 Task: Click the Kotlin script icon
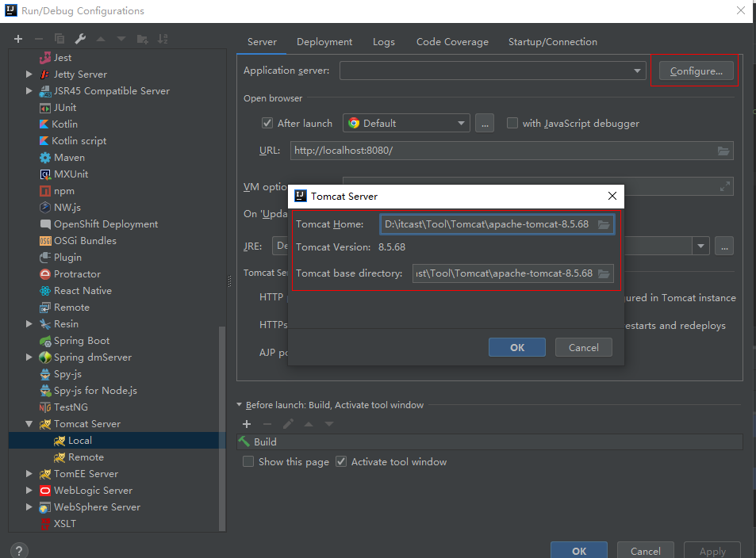click(x=44, y=141)
